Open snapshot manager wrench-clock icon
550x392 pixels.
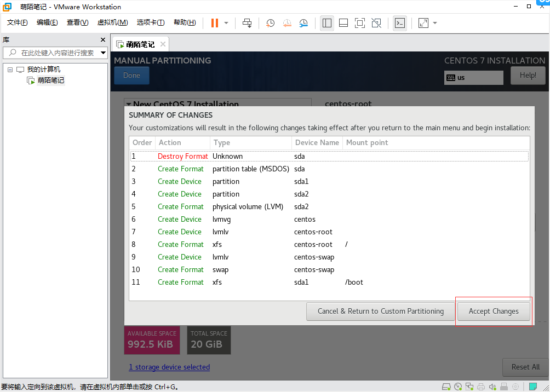click(303, 23)
